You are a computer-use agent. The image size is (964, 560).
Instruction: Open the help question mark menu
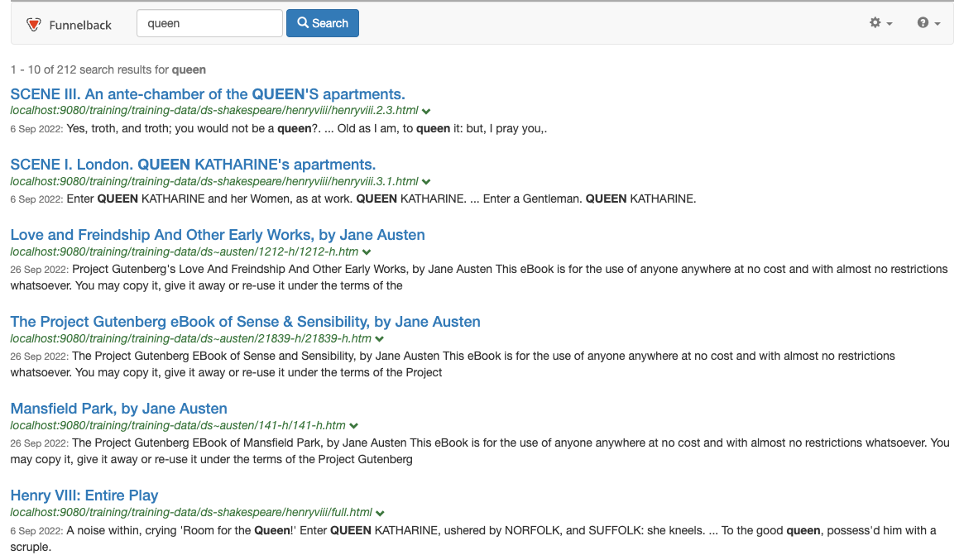pyautogui.click(x=928, y=23)
